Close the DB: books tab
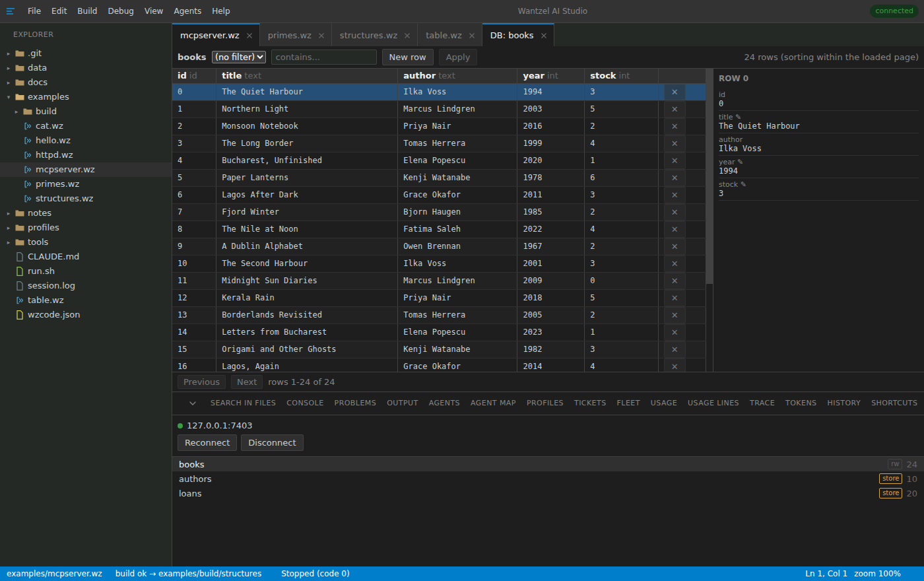The height and width of the screenshot is (581, 924). [544, 36]
